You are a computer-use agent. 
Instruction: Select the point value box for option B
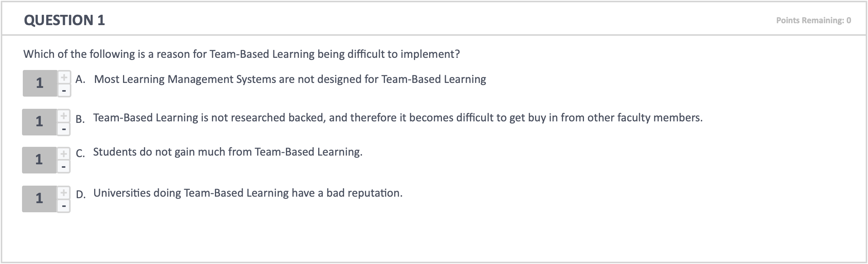39,122
